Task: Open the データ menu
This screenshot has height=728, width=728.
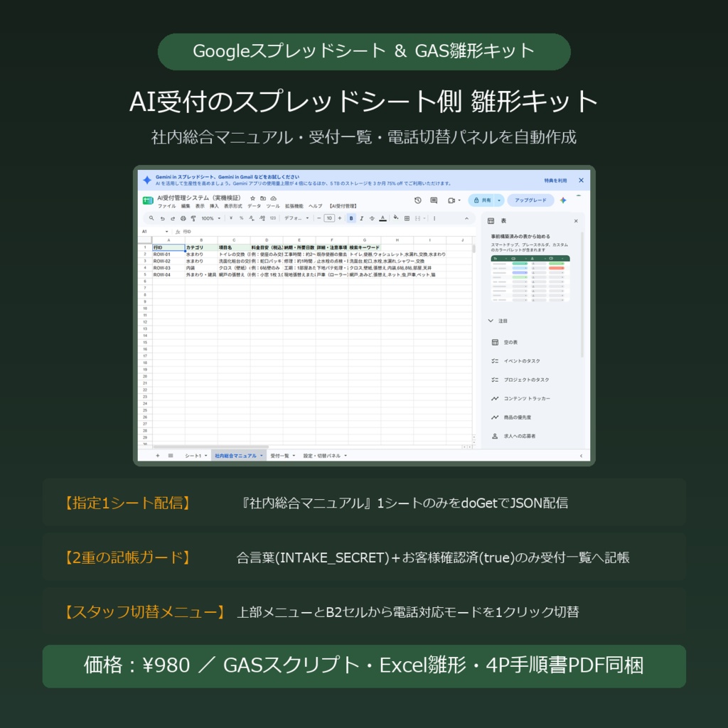Action: tap(254, 206)
